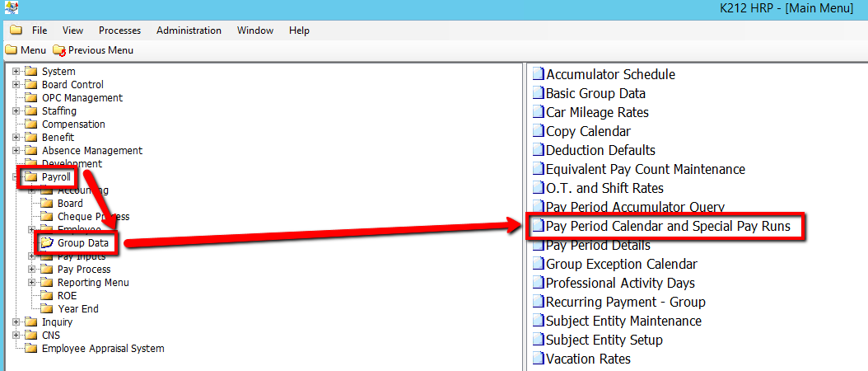Screen dimensions: 868x371
Task: Expand the Absence Management node
Action: pyautogui.click(x=16, y=151)
